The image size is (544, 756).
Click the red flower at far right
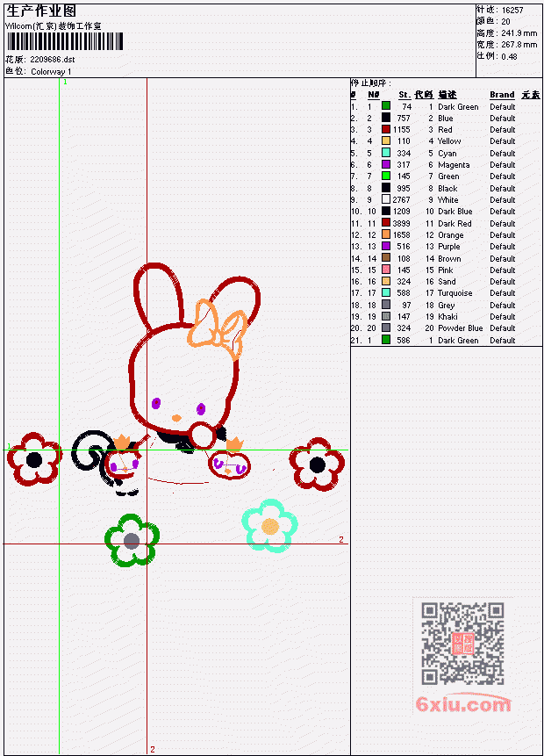pyautogui.click(x=317, y=464)
